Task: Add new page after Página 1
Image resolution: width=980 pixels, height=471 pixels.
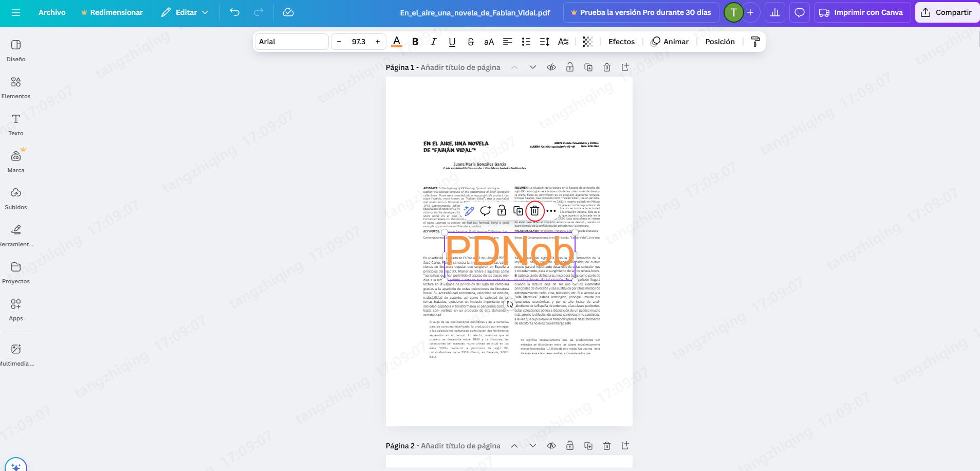Action: (625, 67)
